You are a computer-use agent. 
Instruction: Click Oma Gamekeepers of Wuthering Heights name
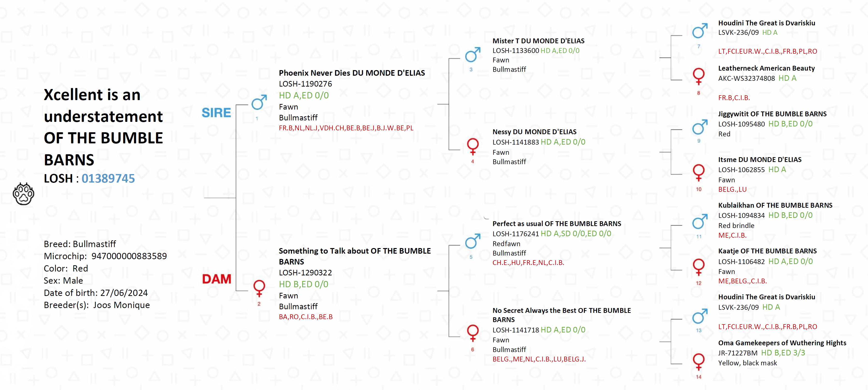coord(782,343)
